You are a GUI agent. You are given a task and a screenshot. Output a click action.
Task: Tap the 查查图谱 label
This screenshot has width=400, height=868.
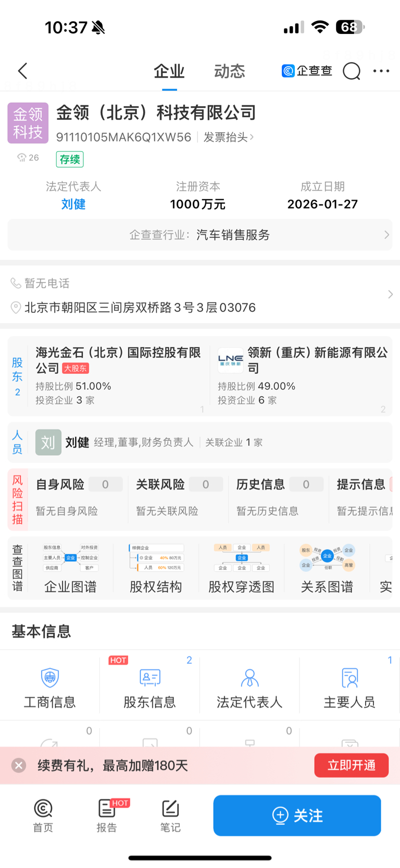coord(17,568)
